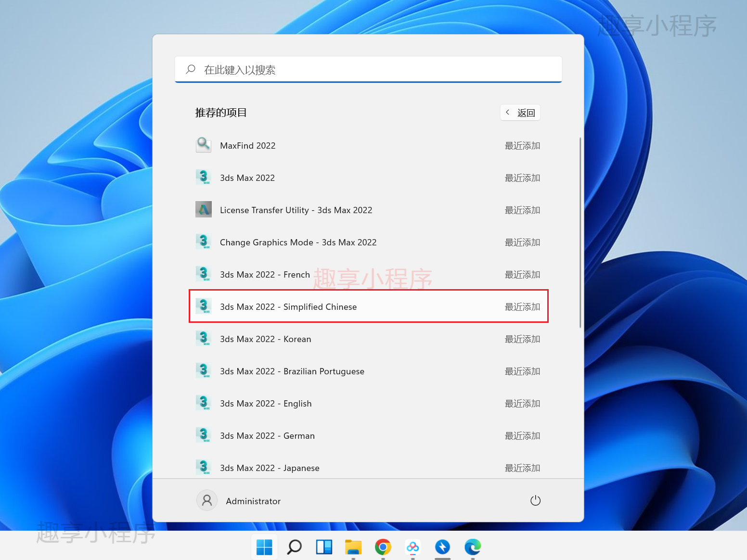Click the recommended list scrollbar

coord(580,232)
